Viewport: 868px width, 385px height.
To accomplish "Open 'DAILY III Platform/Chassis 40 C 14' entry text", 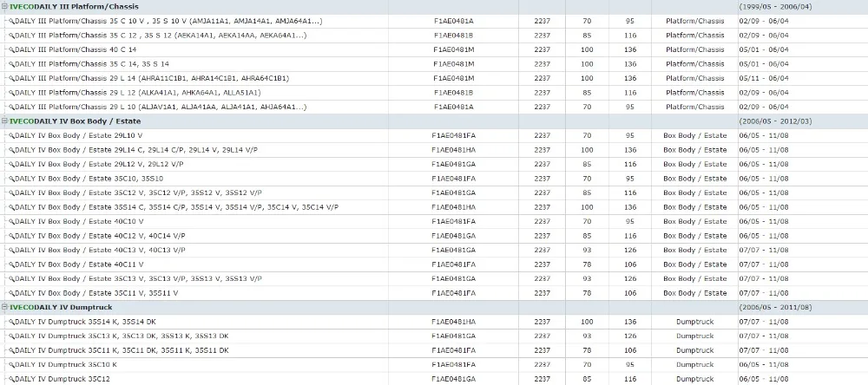I will [x=76, y=49].
